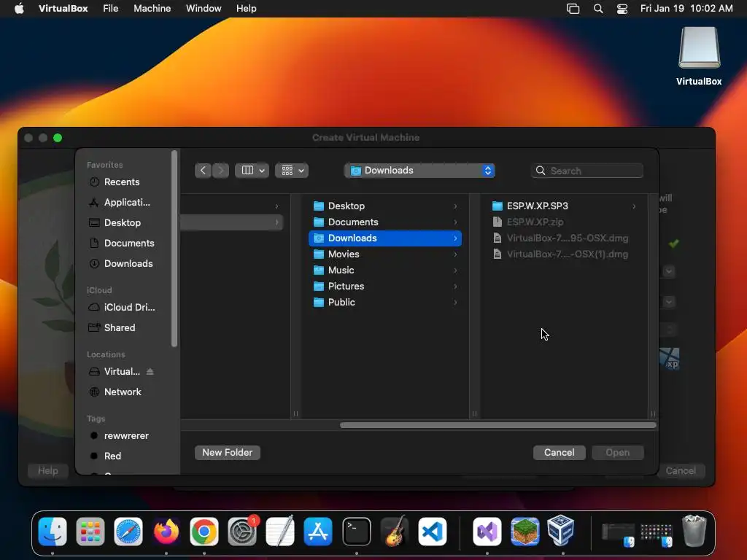The image size is (747, 560).
Task: Expand the Pictures folder chevron
Action: (455, 286)
